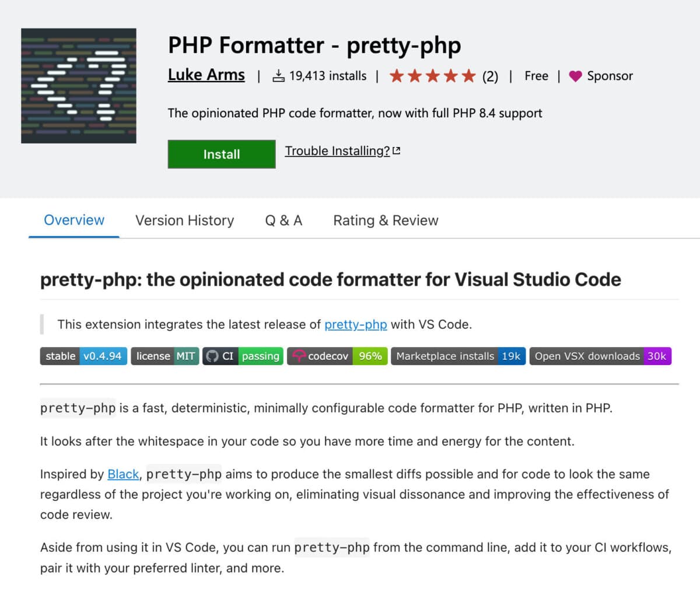The height and width of the screenshot is (589, 700).
Task: Click the codecov 96% badge
Action: [337, 356]
